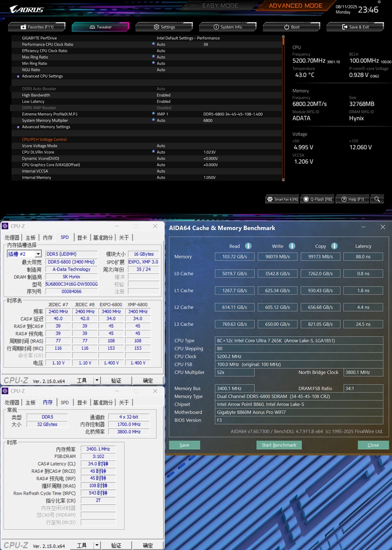The height and width of the screenshot is (550, 392).
Task: Select Performance CPU Clock Ratio row
Action: pos(147,44)
